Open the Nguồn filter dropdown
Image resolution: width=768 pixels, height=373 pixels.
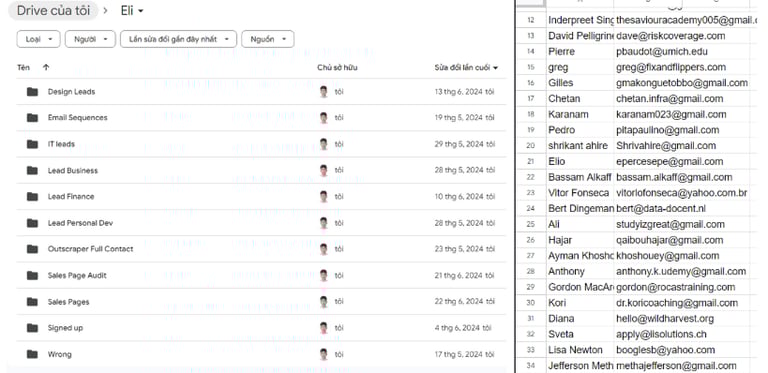(267, 39)
